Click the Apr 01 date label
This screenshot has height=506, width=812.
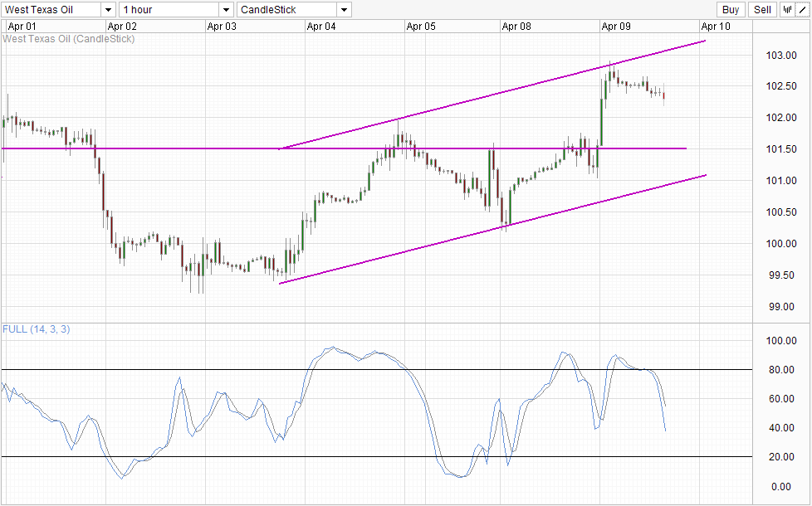(x=22, y=27)
